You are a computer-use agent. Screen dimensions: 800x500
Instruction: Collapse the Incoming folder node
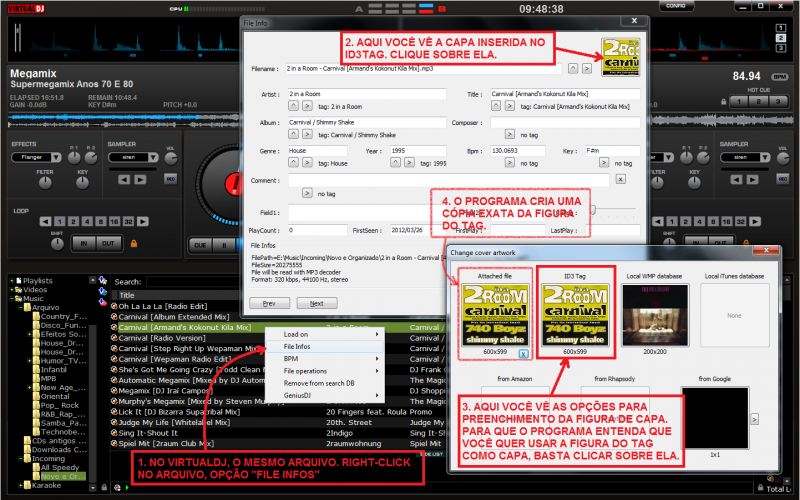point(21,459)
